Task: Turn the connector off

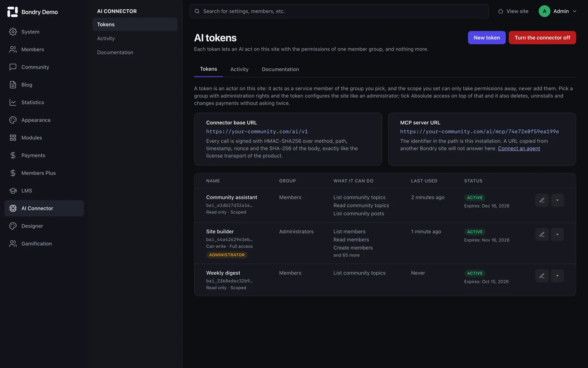Action: (x=542, y=38)
